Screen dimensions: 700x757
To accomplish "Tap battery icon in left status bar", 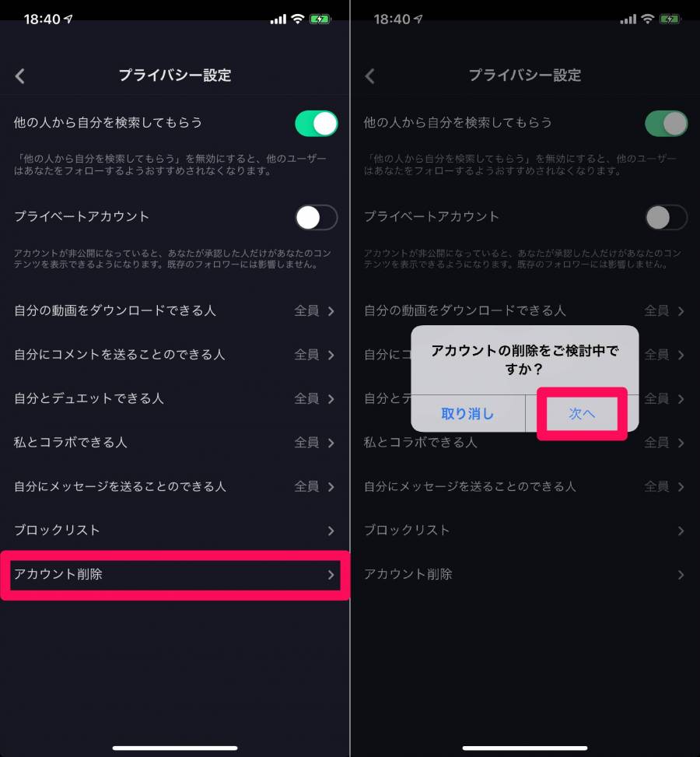I will click(x=320, y=19).
